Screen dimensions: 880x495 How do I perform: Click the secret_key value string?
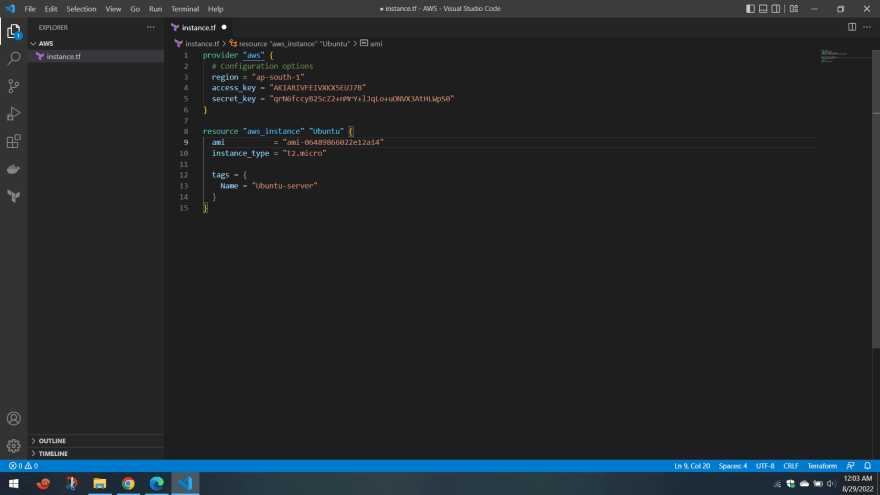coord(361,99)
